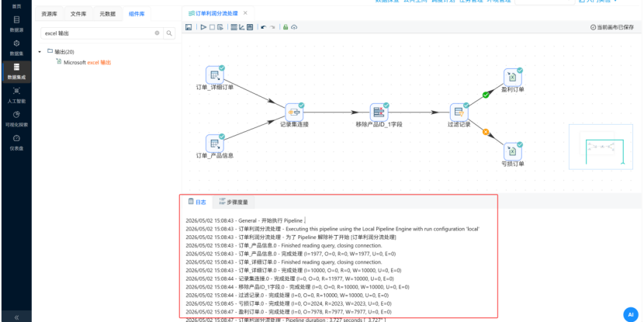Select the 亏损订单 Excel output node
Viewport: 644px width, 322px height.
(x=513, y=151)
